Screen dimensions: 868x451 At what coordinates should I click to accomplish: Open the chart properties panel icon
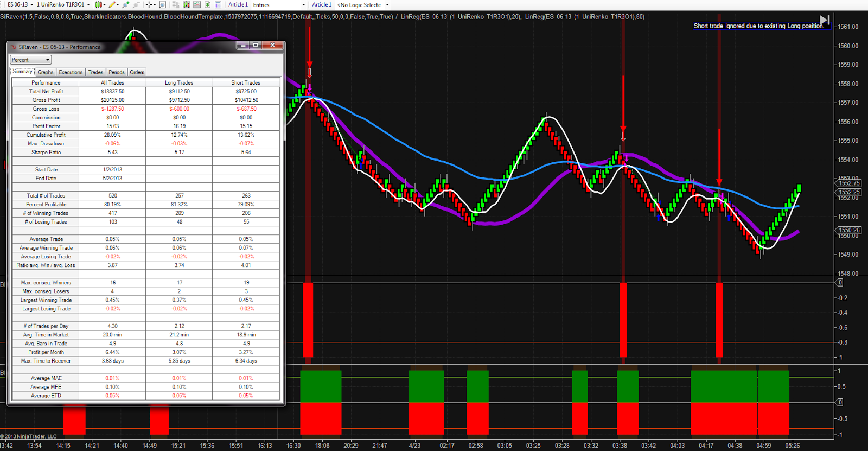click(218, 4)
